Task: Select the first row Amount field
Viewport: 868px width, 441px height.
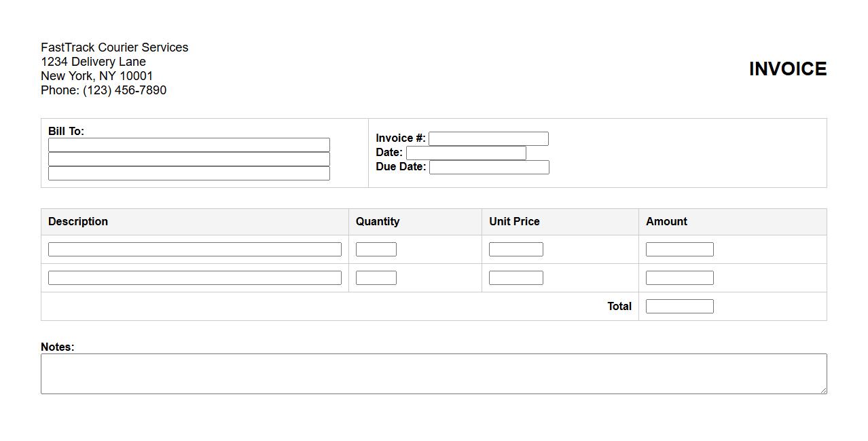Action: 680,250
